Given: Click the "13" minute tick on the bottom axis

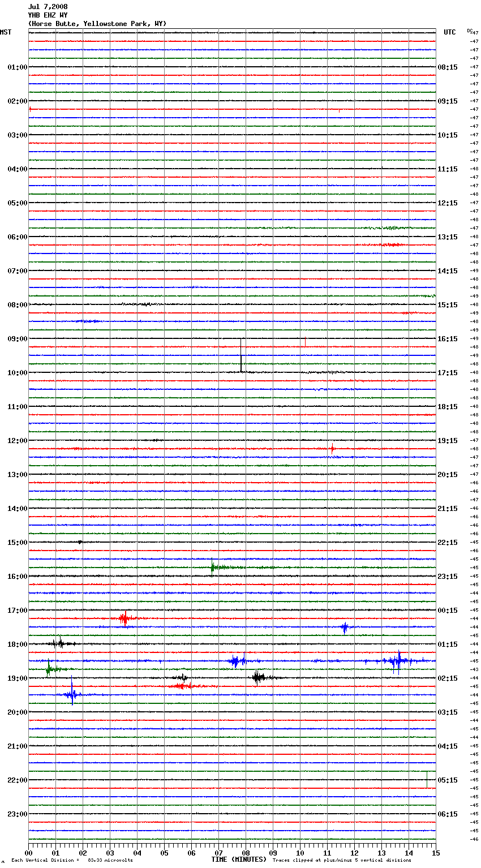Looking at the screenshot, I should tap(381, 853).
